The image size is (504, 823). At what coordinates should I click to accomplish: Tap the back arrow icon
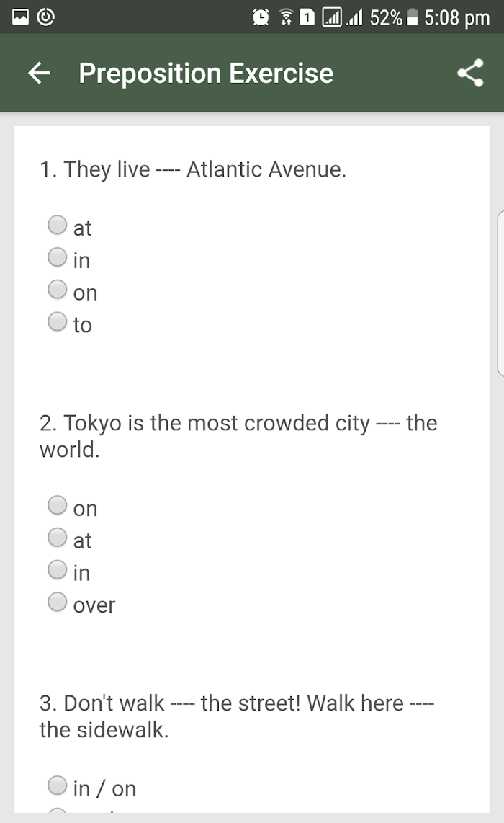[40, 73]
